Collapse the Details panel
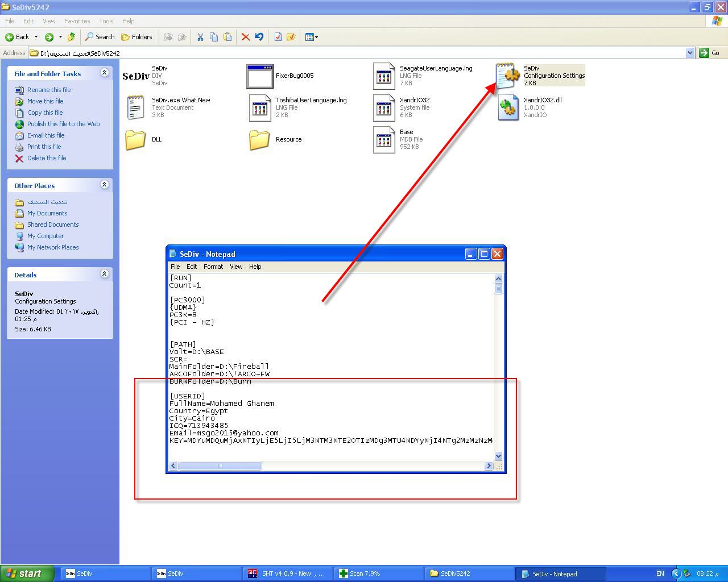Screen dimensions: 728x582 tap(104, 274)
